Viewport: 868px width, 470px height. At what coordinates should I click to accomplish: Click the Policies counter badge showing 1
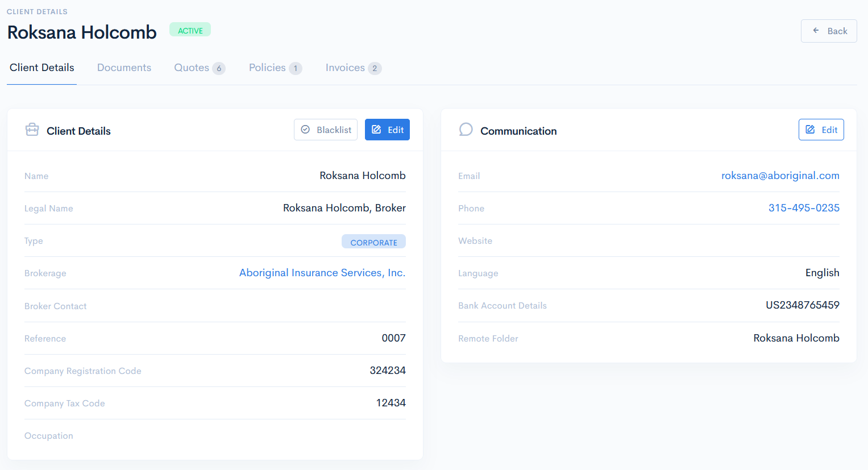296,68
